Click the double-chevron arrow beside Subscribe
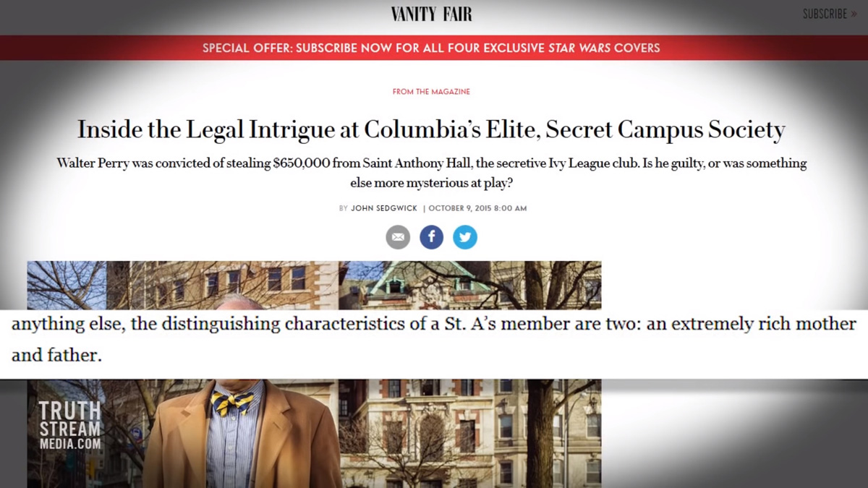868x488 pixels. coord(854,14)
